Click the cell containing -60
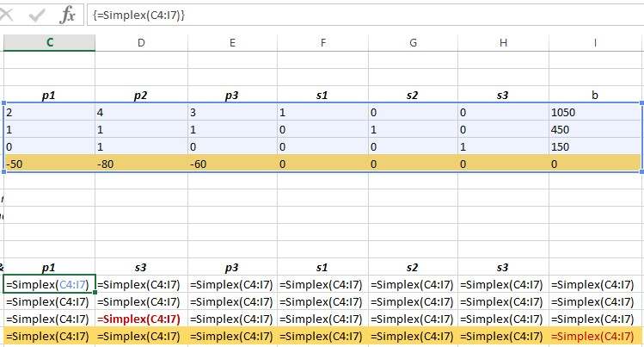This screenshot has width=644, height=347. [x=232, y=164]
